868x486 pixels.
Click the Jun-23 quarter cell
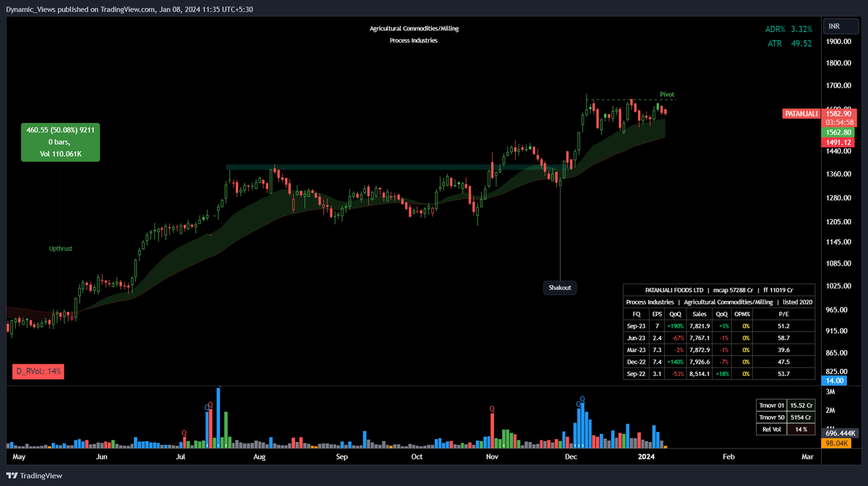(637, 338)
